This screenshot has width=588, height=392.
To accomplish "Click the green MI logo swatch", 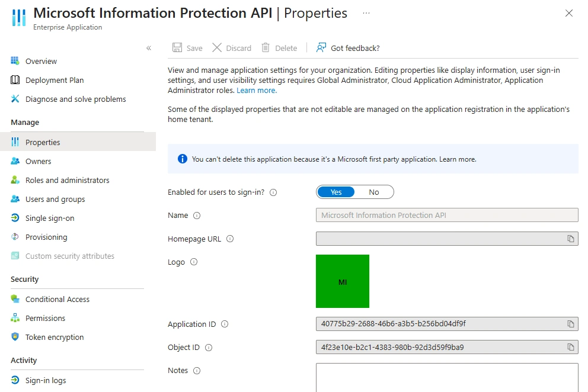I will pyautogui.click(x=343, y=281).
